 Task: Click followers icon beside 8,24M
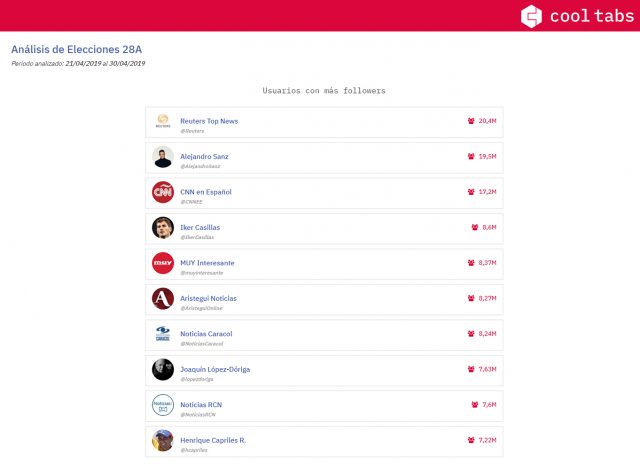[471, 334]
